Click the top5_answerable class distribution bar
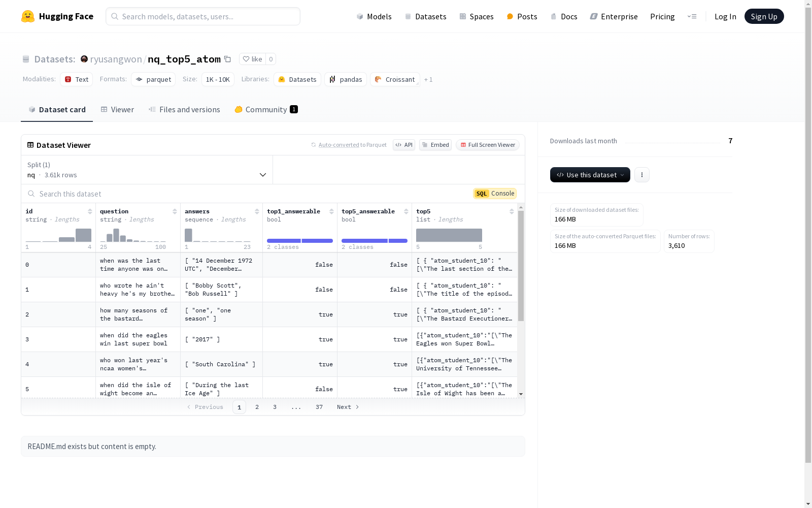Viewport: 812px width, 508px height. [x=375, y=241]
